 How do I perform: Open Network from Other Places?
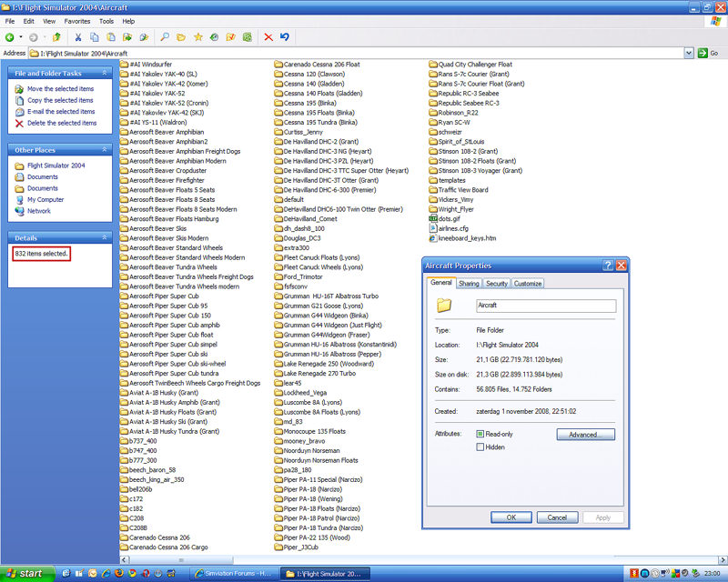[39, 211]
